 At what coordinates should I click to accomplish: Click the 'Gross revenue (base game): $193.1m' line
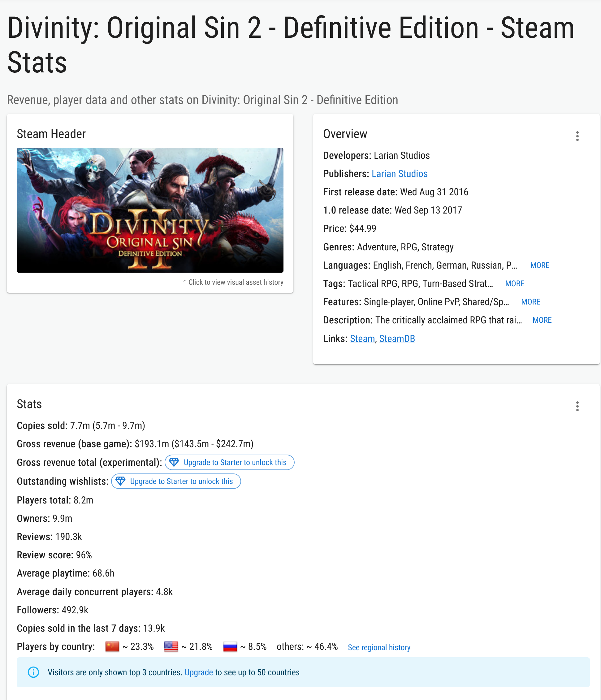(x=135, y=443)
